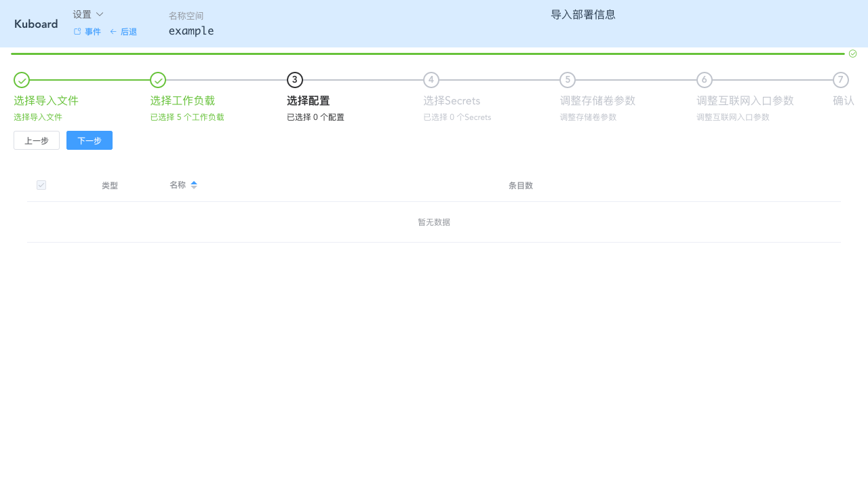Click the Kuboard logo
Viewport: 868px width, 488px height.
pyautogui.click(x=35, y=24)
